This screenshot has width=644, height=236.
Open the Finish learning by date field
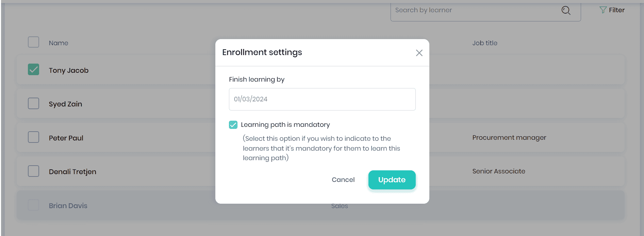322,99
